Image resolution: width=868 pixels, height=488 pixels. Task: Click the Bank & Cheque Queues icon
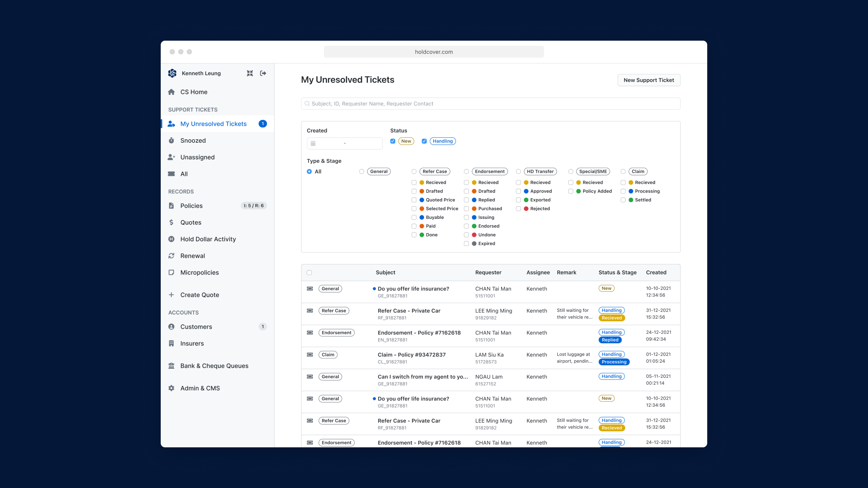(x=172, y=366)
